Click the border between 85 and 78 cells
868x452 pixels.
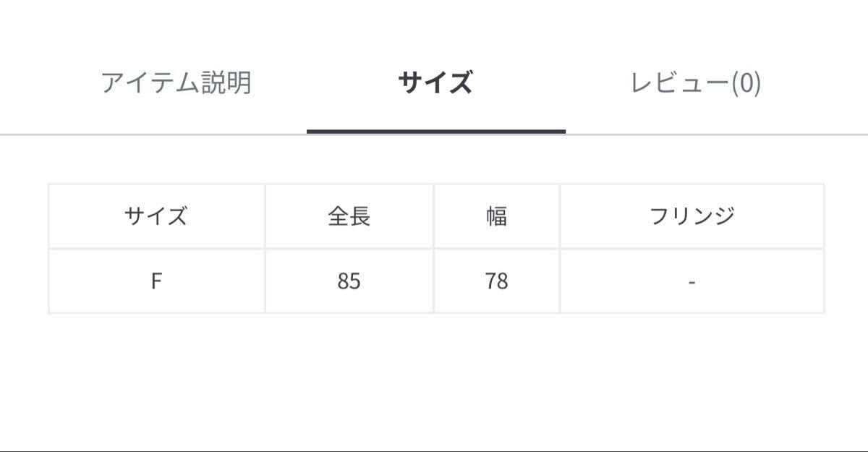tap(434, 281)
